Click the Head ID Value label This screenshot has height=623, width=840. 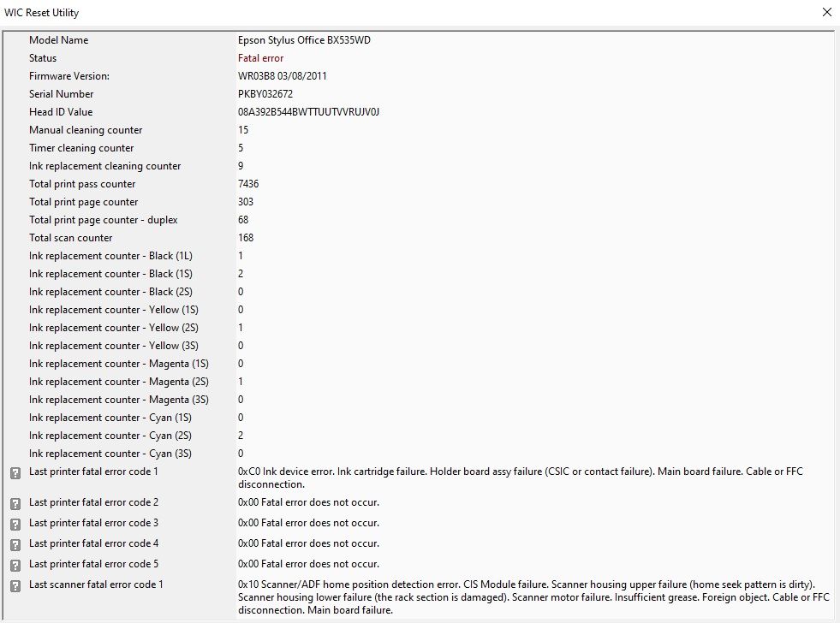(61, 112)
